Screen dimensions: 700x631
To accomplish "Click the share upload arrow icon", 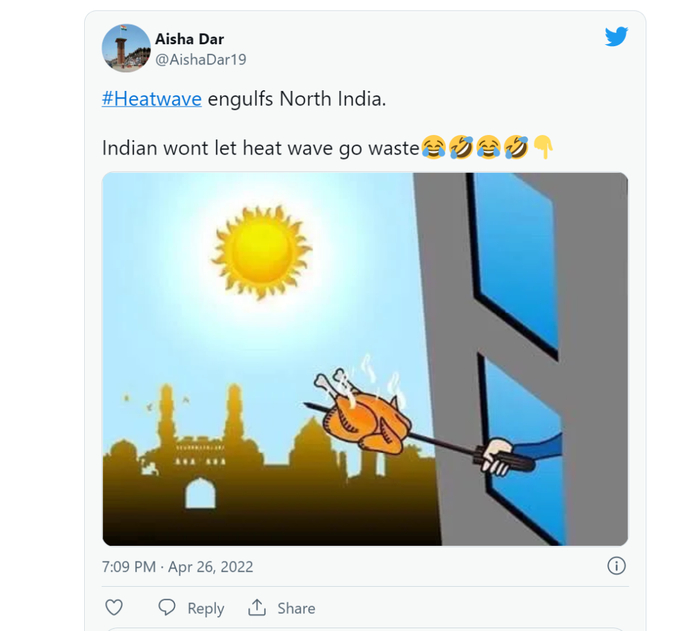I will (257, 608).
